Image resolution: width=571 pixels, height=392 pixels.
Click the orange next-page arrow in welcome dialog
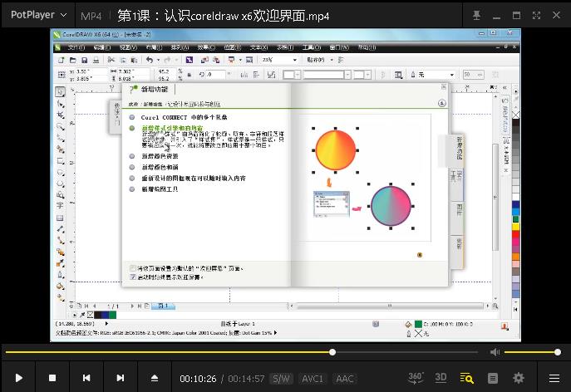(420, 255)
